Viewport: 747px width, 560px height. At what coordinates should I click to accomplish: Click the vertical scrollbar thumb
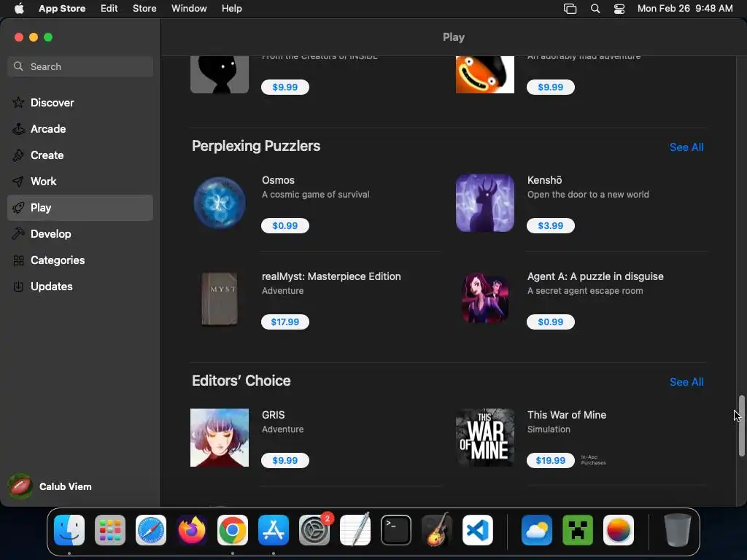tap(741, 426)
